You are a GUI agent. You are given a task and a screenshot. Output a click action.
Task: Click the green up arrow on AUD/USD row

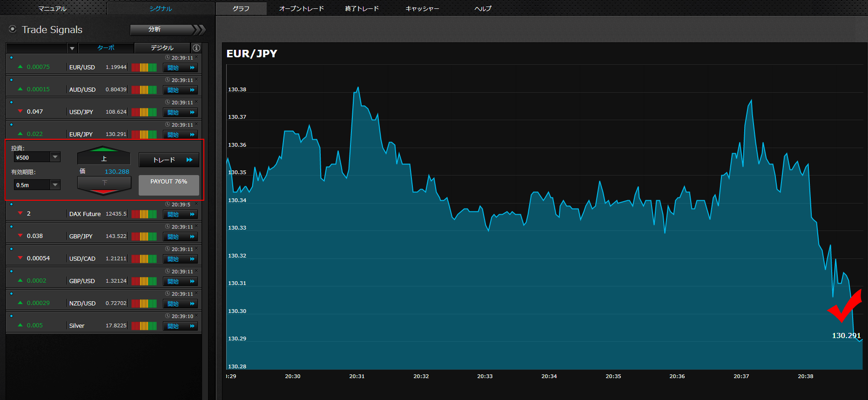(x=20, y=89)
